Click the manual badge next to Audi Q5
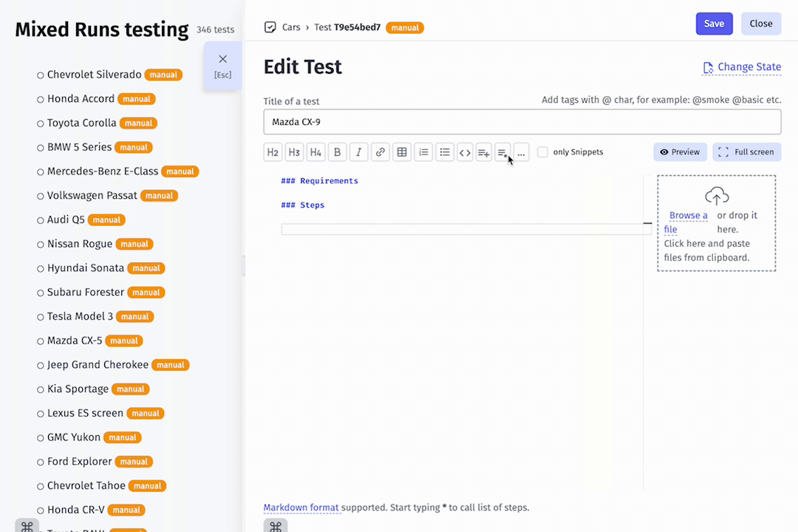Screen dimensions: 798x532 tap(106, 220)
